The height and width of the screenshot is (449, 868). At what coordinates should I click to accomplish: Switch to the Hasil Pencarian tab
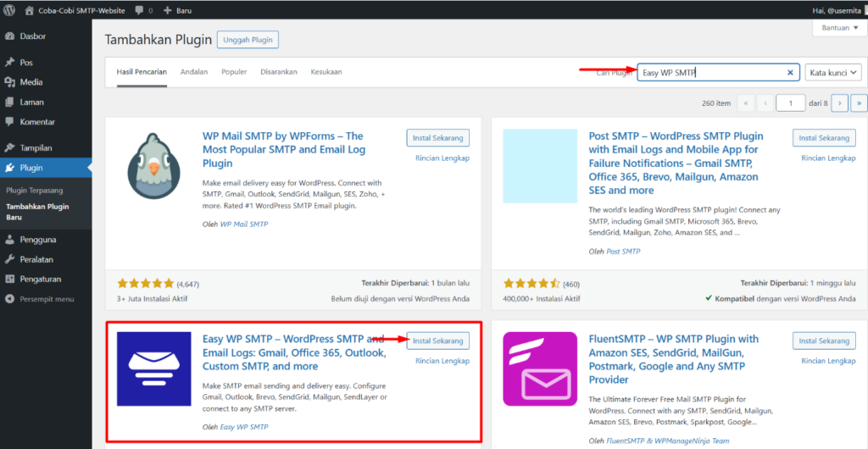(142, 72)
